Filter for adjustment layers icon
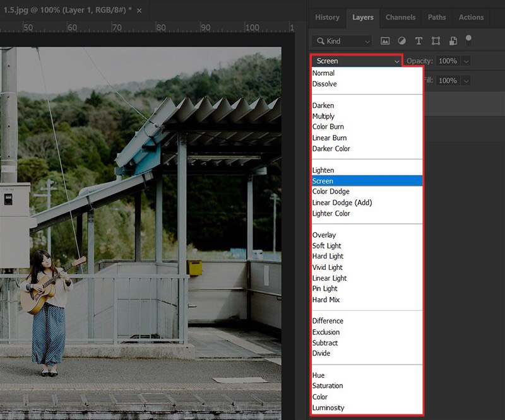This screenshot has width=505, height=420. coord(401,41)
